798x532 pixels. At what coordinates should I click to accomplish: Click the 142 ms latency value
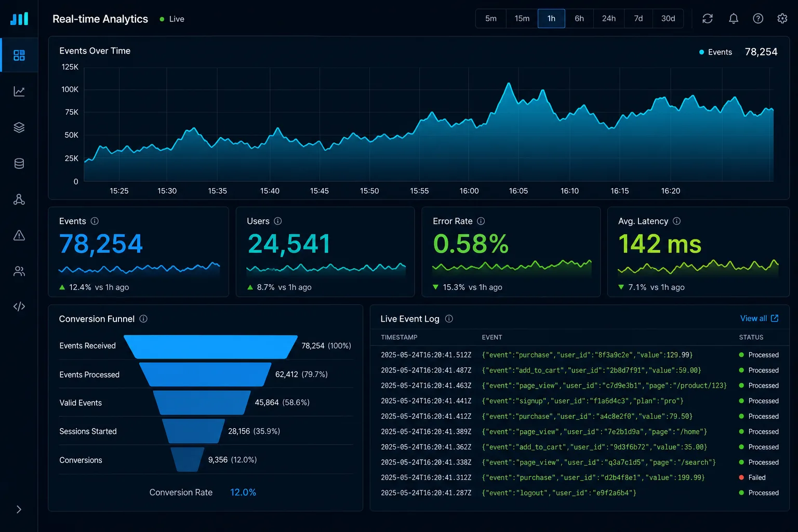click(x=660, y=244)
